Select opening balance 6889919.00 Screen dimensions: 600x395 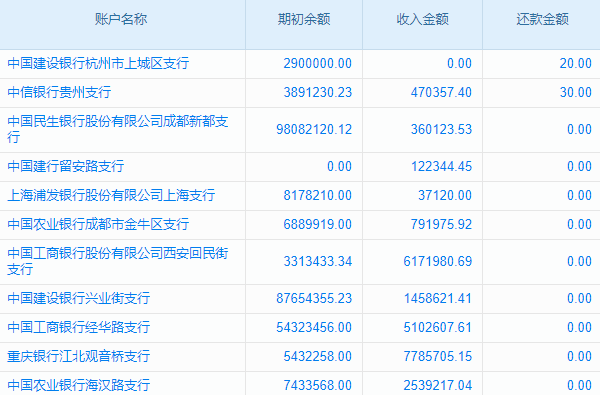(x=318, y=224)
